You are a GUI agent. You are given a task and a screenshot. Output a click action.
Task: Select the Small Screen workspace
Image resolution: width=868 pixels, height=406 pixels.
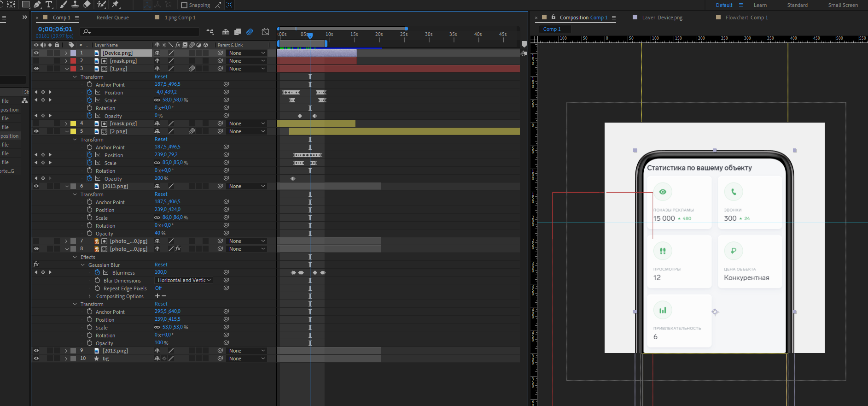click(x=843, y=5)
